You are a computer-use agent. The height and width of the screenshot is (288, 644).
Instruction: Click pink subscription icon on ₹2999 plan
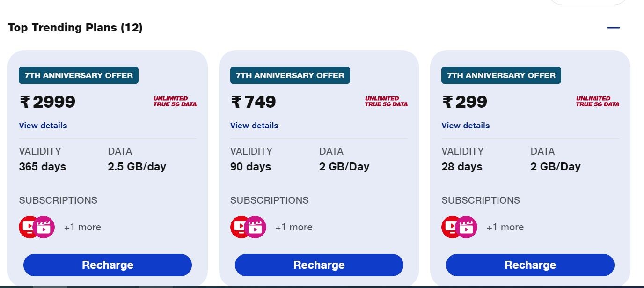click(45, 228)
